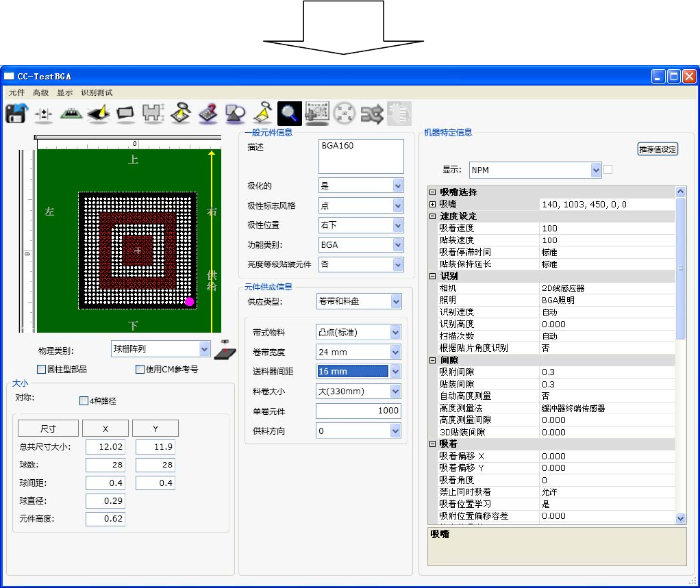Click the 推荐值设定 button
Image resolution: width=700 pixels, height=588 pixels.
pos(658,149)
